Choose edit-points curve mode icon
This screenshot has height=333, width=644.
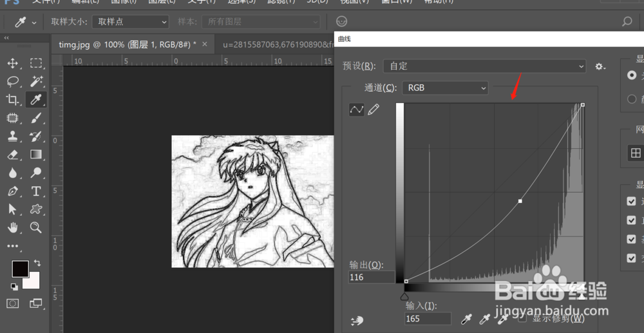[357, 109]
